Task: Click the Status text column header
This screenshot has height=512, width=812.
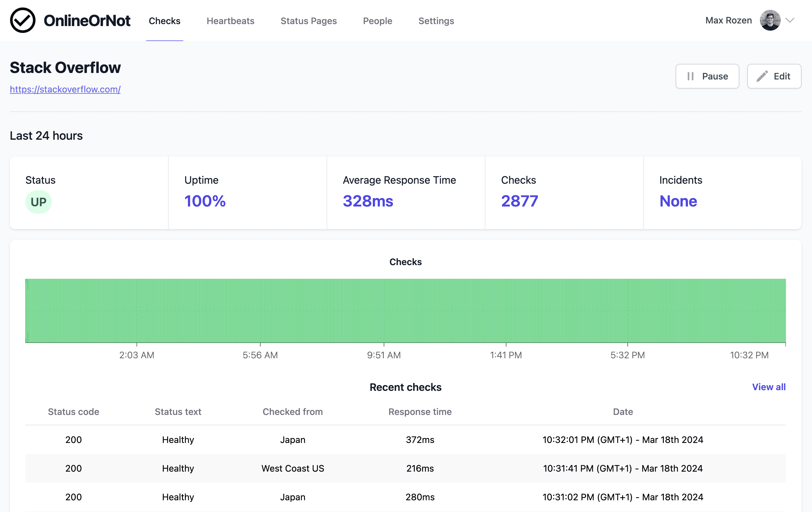Action: 178,411
